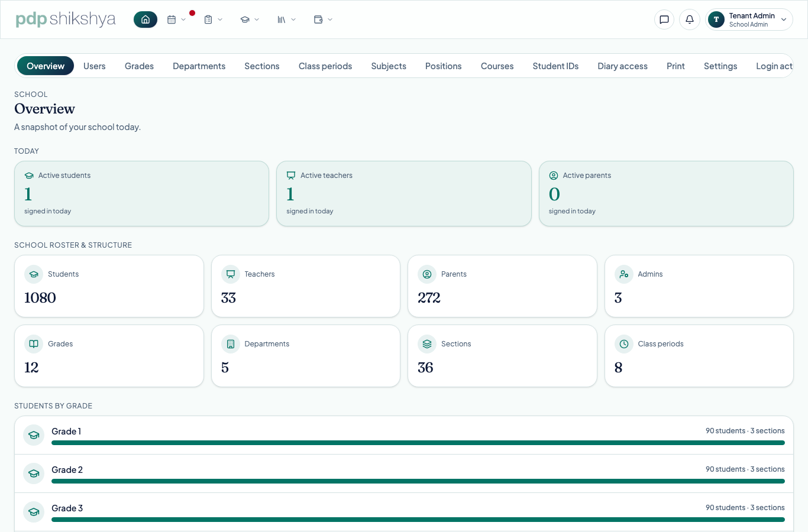This screenshot has width=808, height=532.
Task: Expand the calendar dropdown in navbar
Action: [x=176, y=20]
